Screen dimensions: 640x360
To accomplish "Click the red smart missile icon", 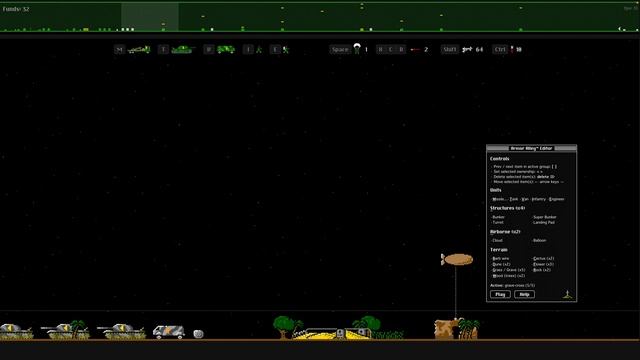I will [415, 49].
